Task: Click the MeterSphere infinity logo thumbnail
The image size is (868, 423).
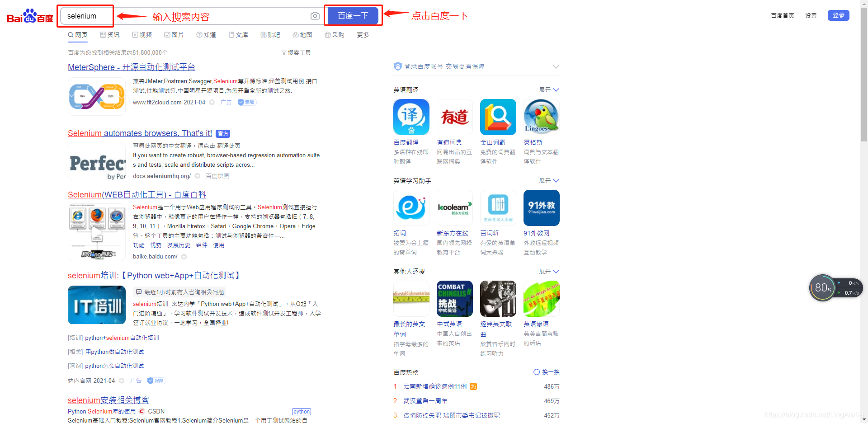Action: 97,96
